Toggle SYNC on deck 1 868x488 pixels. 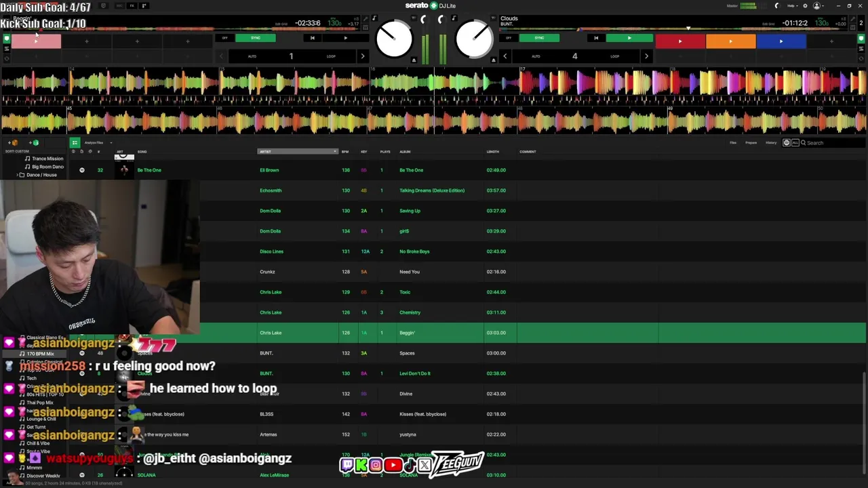pos(255,38)
